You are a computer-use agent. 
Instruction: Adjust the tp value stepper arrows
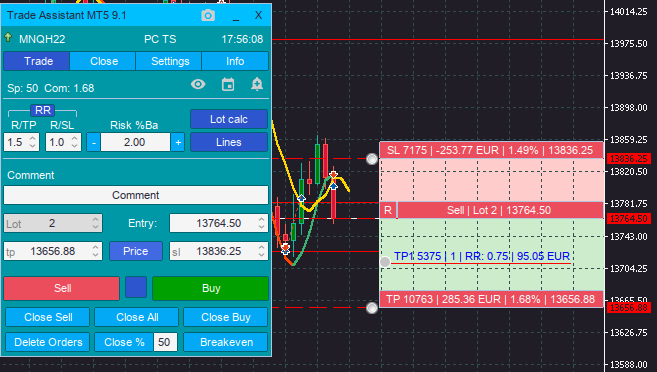[x=96, y=251]
